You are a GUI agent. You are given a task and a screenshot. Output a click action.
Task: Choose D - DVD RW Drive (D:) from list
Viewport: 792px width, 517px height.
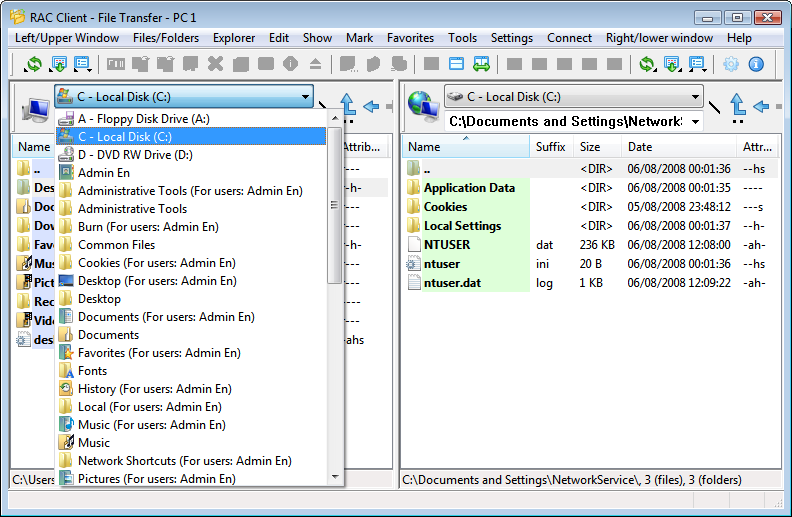[191, 155]
